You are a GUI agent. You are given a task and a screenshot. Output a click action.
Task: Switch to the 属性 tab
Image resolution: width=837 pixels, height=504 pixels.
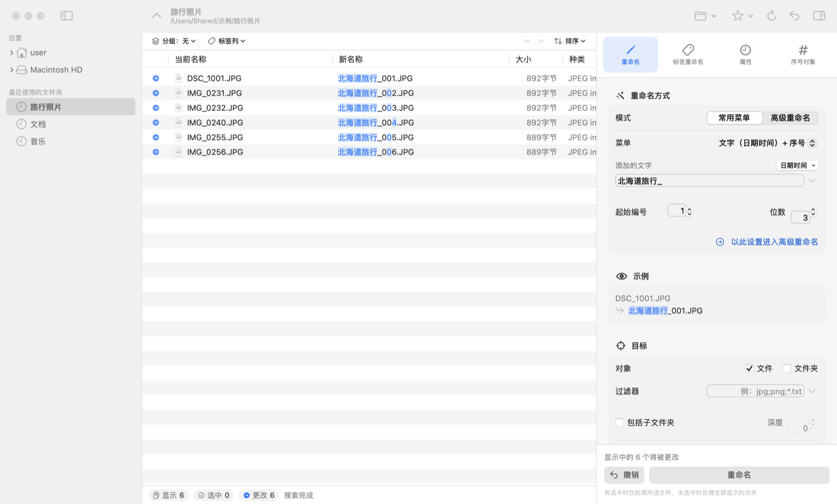click(745, 54)
